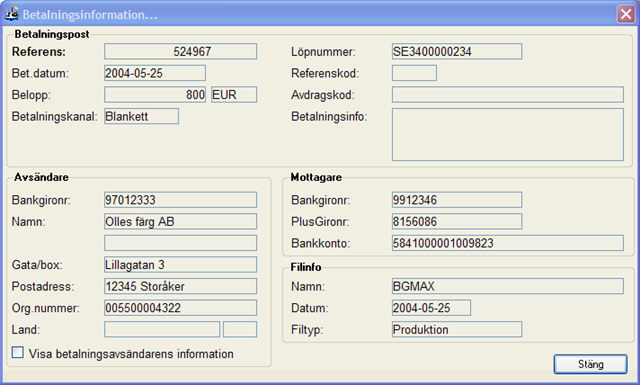Focus the wide empty Land field
640x385 pixels.
162,329
